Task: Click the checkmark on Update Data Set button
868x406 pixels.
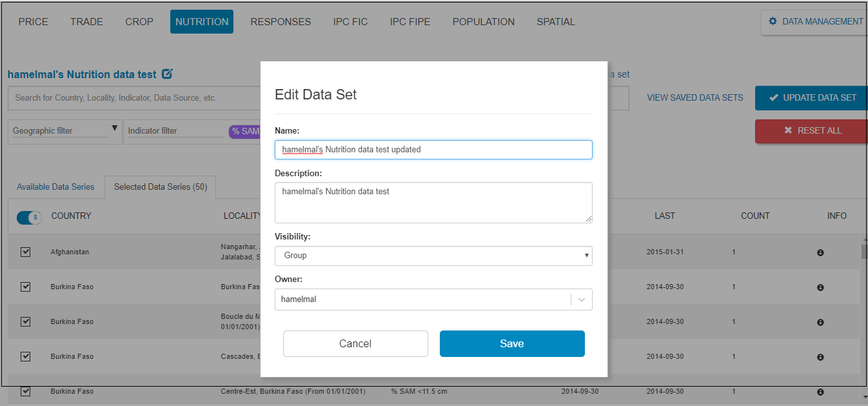Action: tap(775, 97)
